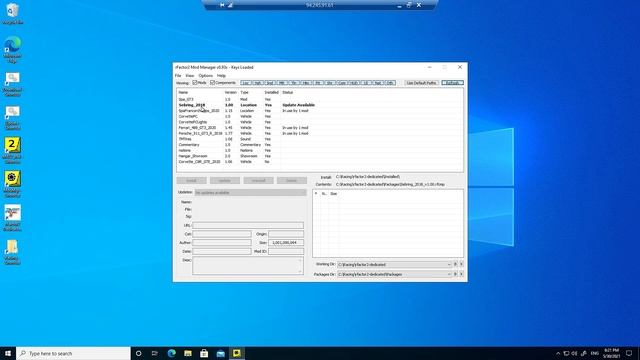Toggle the UI filter button
640x360 pixels.
(x=366, y=83)
